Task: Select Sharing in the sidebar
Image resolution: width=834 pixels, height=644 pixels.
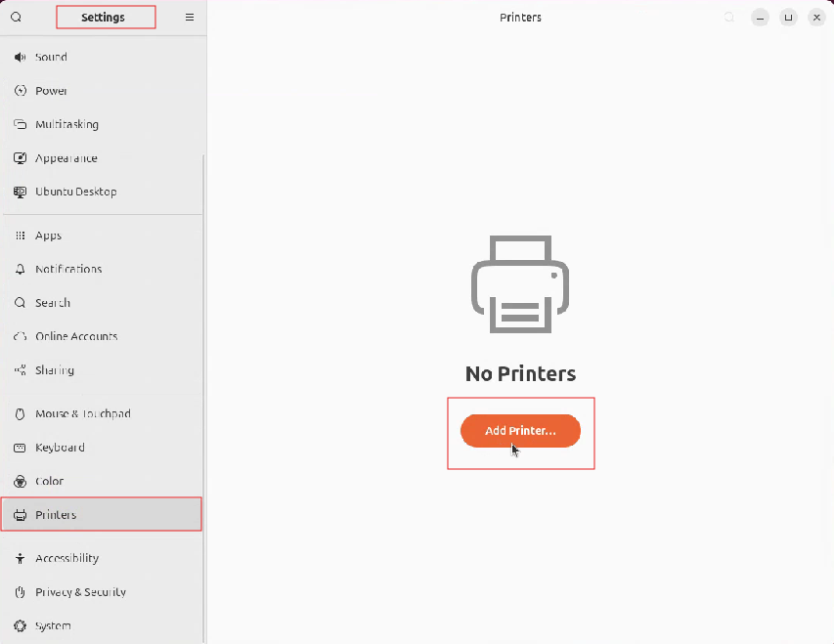Action: point(102,370)
